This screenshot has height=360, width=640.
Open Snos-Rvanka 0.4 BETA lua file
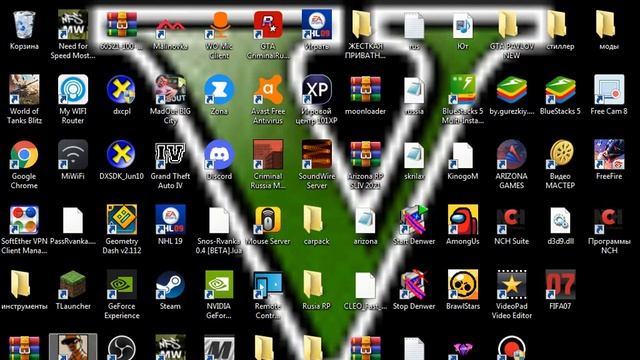[x=219, y=220]
